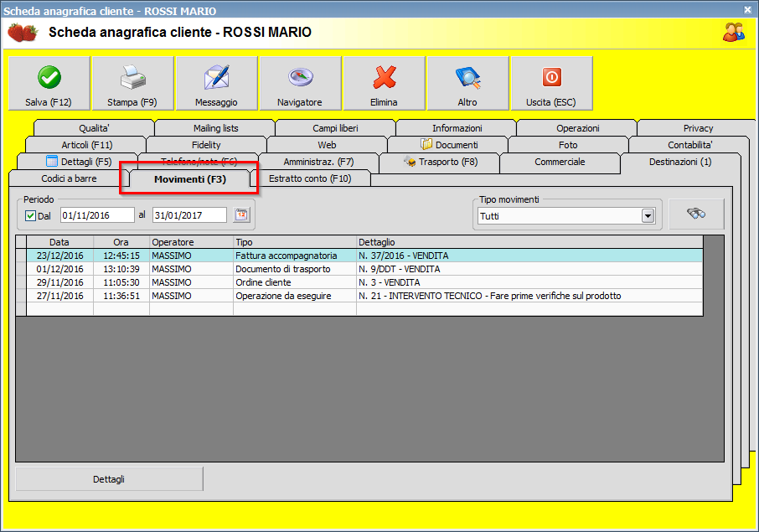759x532 pixels.
Task: Launch the Navigatore compass icon
Action: click(x=300, y=78)
